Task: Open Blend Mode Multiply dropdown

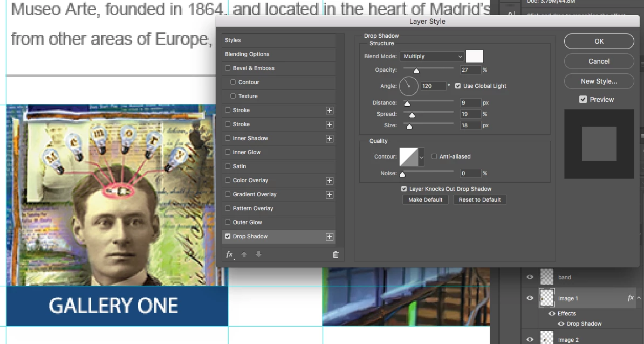Action: pos(432,56)
